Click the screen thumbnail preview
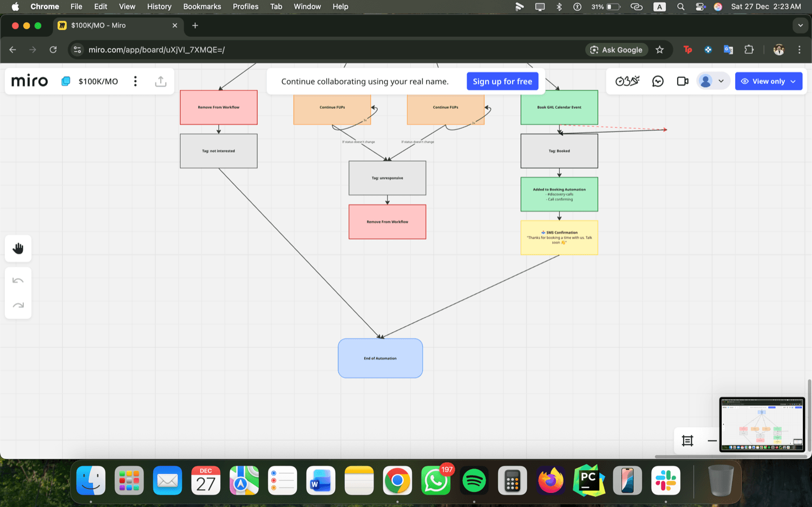This screenshot has height=507, width=812. (x=762, y=425)
